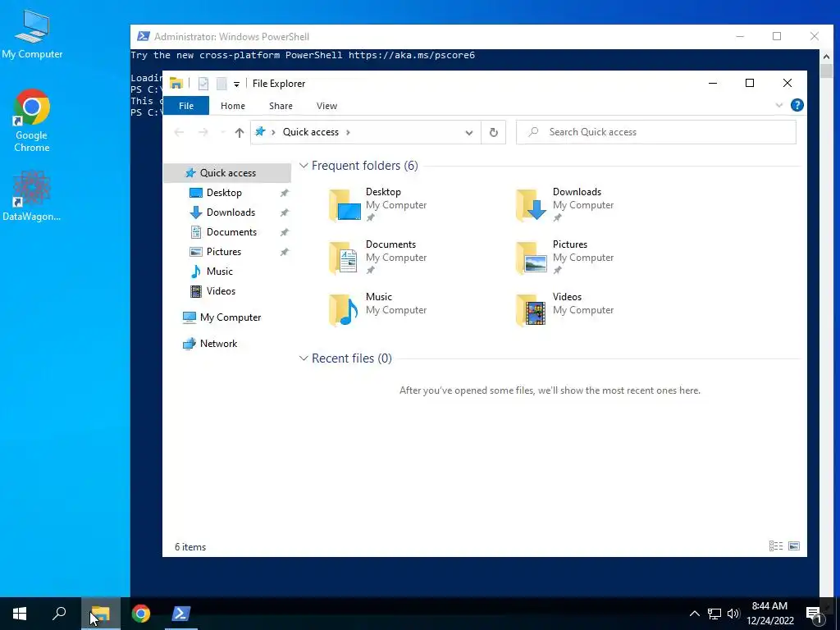Refresh the Quick access view
This screenshot has width=840, height=630.
(x=493, y=132)
